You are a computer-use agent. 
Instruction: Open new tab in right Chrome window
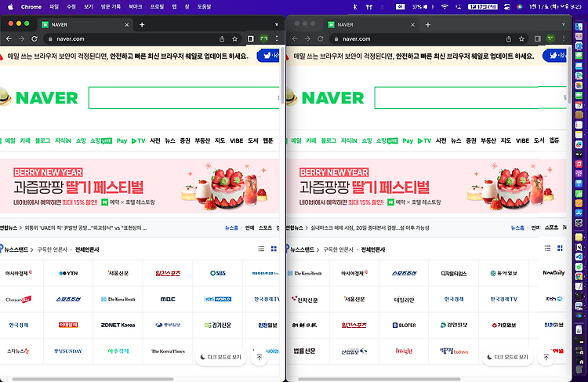pyautogui.click(x=428, y=25)
